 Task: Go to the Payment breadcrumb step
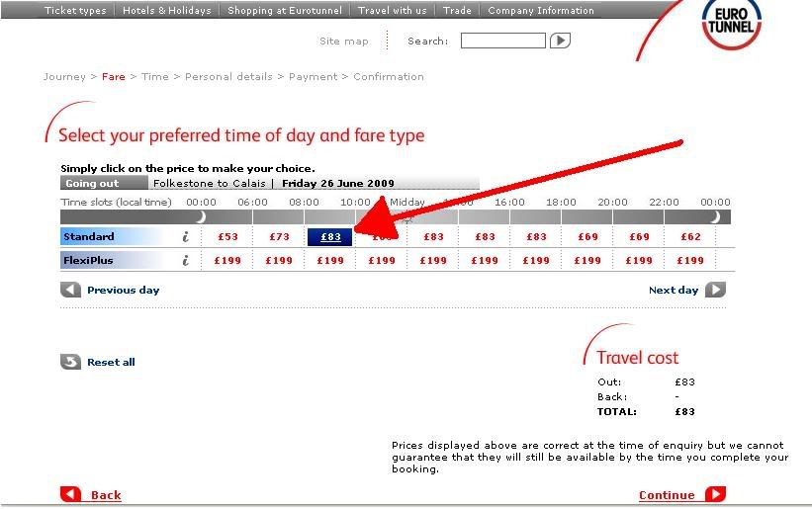point(313,76)
